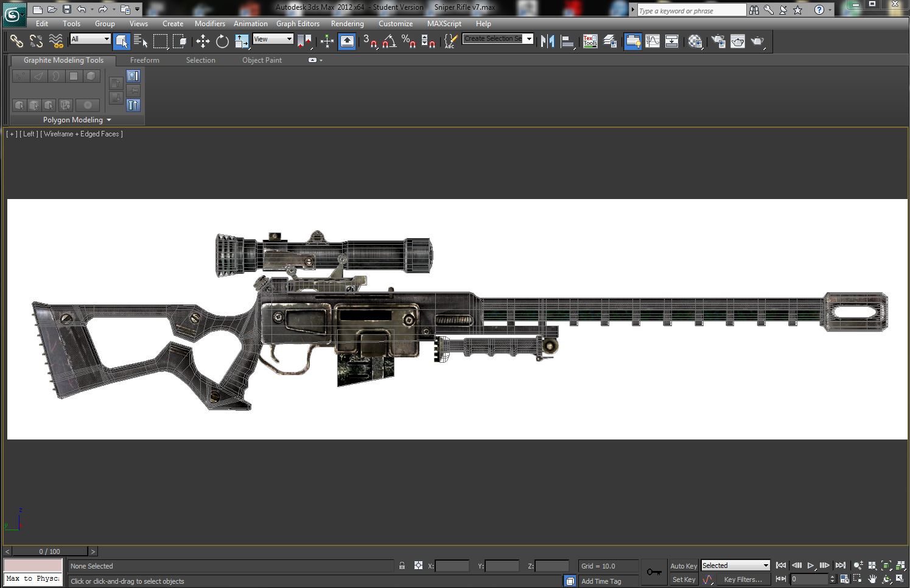The image size is (910, 588).
Task: Open the Reference Coordinate System View dropdown
Action: (273, 38)
